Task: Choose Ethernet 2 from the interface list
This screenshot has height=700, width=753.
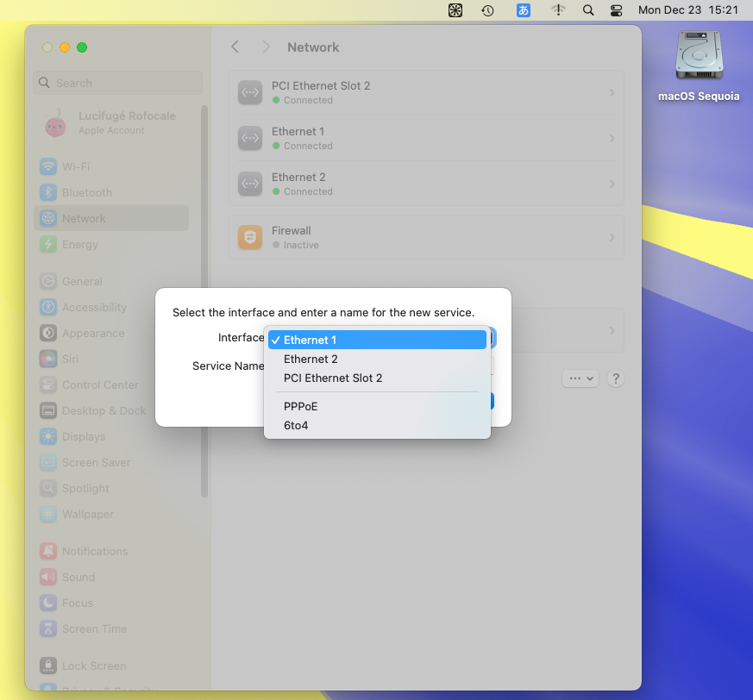Action: click(x=377, y=359)
